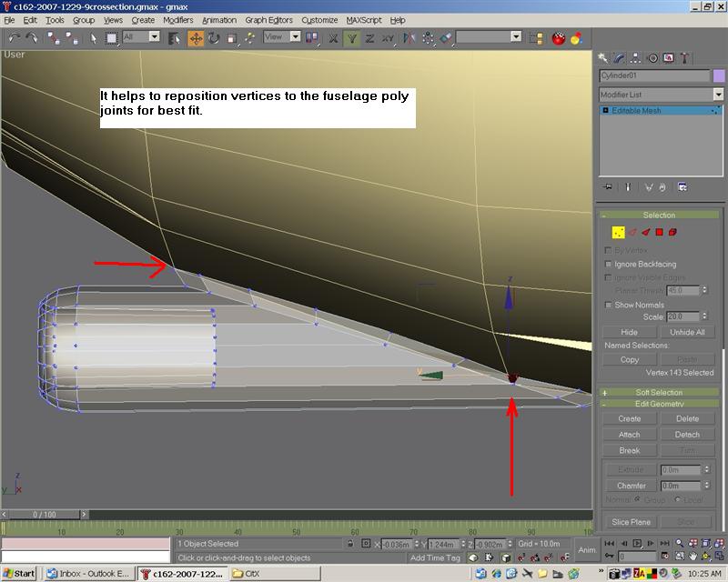Click Configure Modifier Sets icon
728x582 pixels.
pyautogui.click(x=682, y=187)
